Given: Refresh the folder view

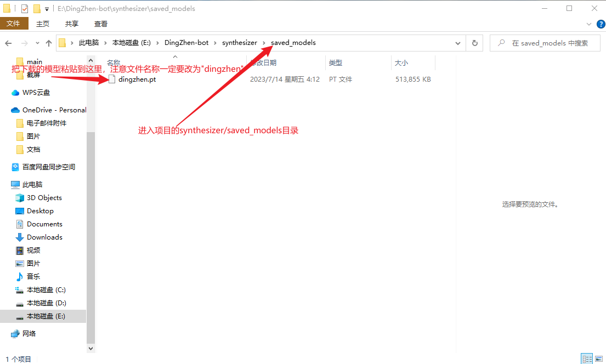Looking at the screenshot, I should click(474, 43).
